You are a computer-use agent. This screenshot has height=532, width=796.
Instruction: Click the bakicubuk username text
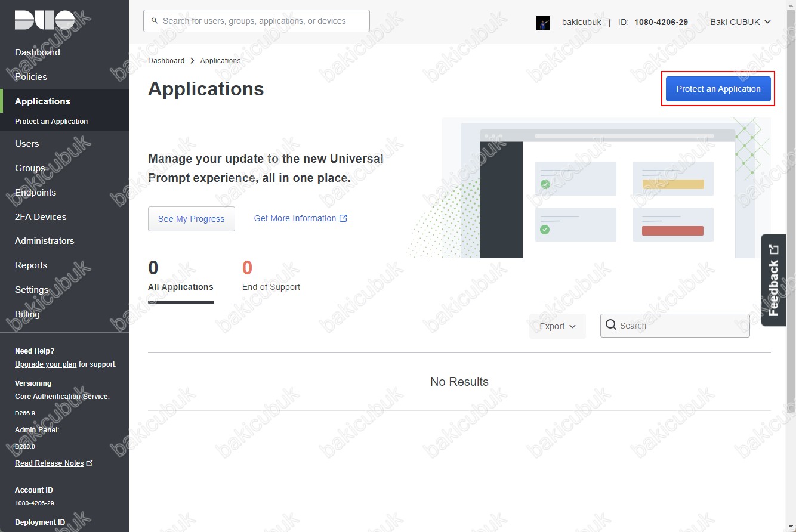click(x=582, y=22)
